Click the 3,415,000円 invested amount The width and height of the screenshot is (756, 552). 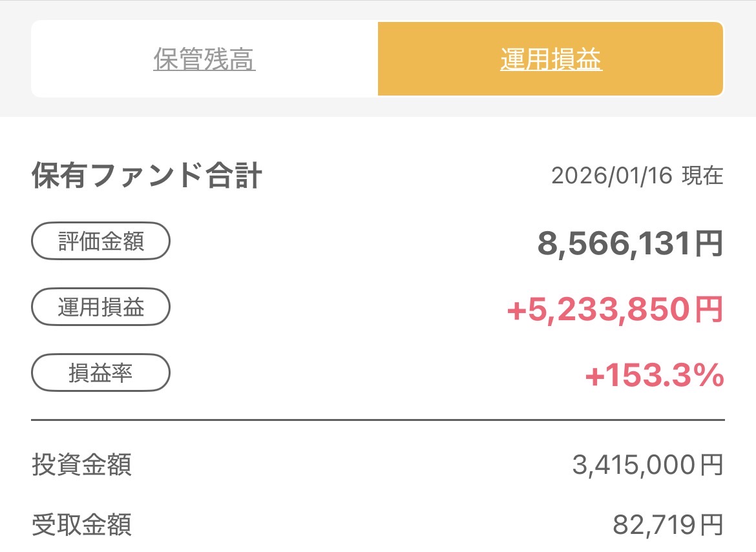pos(647,465)
